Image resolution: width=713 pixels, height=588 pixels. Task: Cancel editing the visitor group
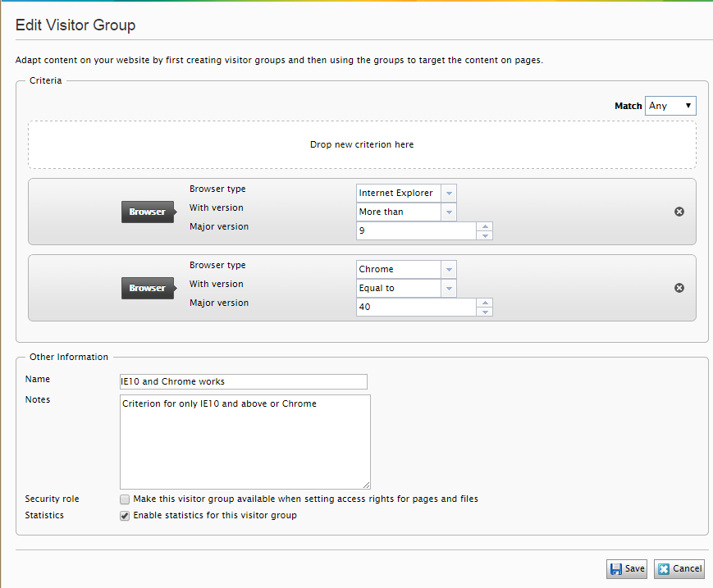(x=679, y=568)
